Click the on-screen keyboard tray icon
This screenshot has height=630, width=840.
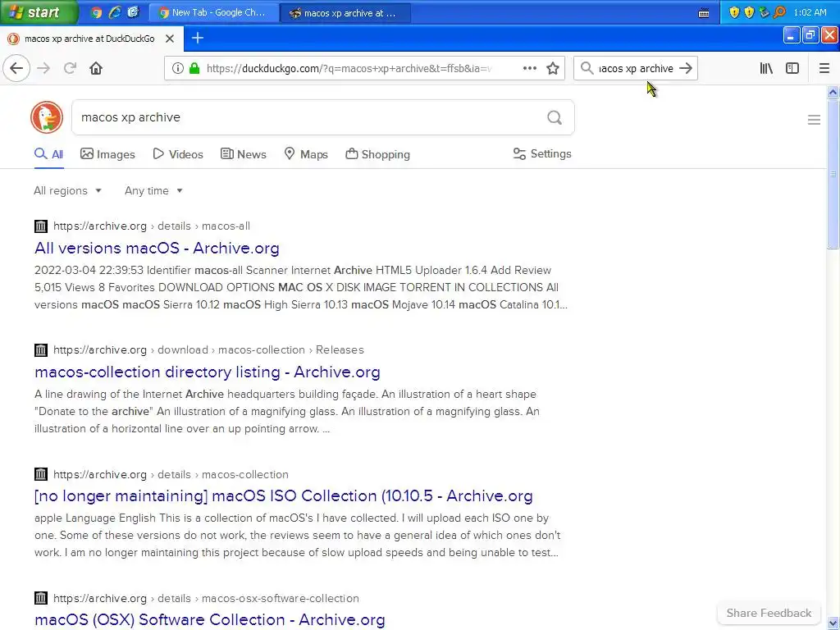pyautogui.click(x=704, y=13)
